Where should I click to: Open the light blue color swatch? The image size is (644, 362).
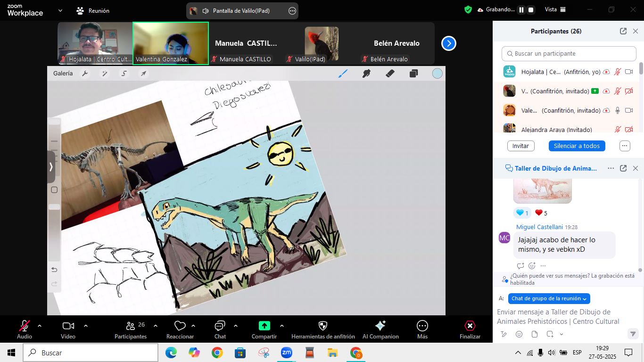tap(438, 74)
